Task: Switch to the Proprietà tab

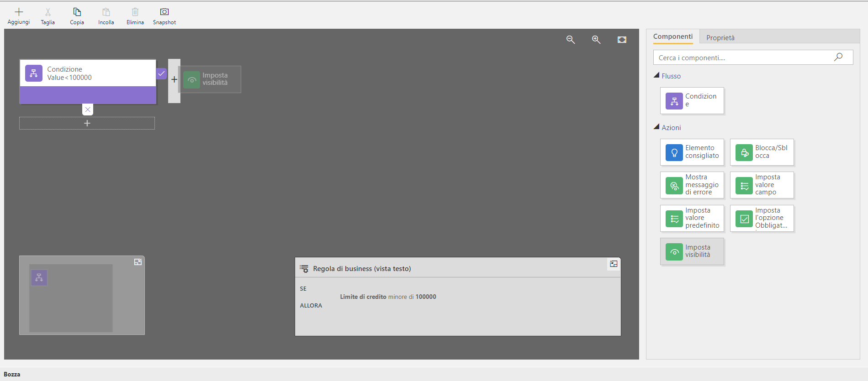Action: pos(720,37)
